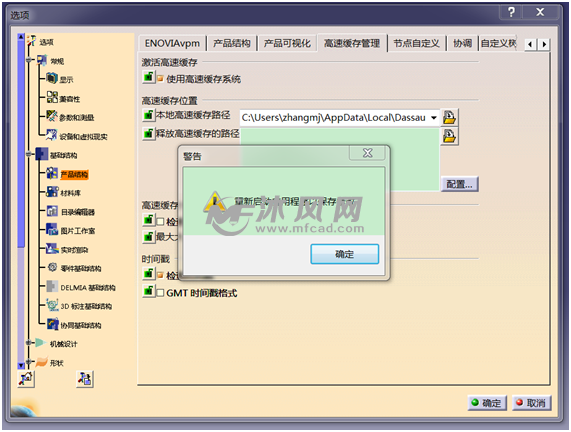Click the lock icon beside GMT 时间戳格式
This screenshot has width=571, height=432.
tap(149, 292)
